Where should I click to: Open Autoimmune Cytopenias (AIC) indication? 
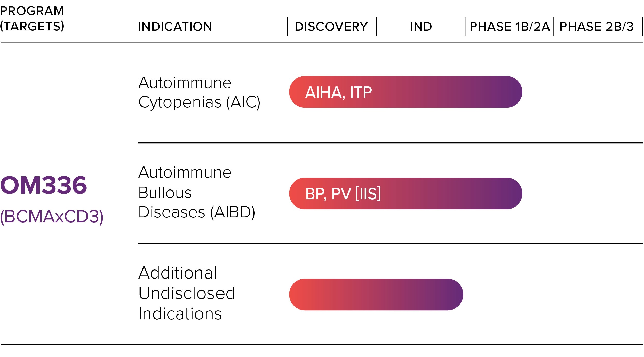(199, 93)
